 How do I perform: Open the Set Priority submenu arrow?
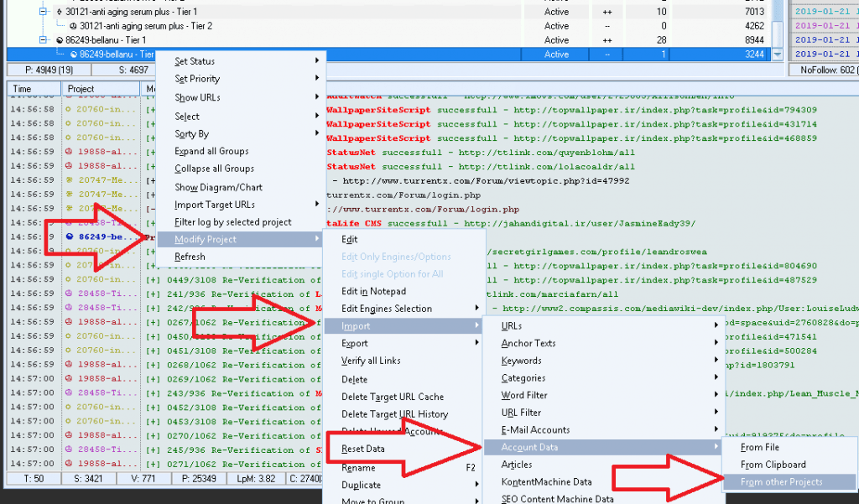click(317, 77)
